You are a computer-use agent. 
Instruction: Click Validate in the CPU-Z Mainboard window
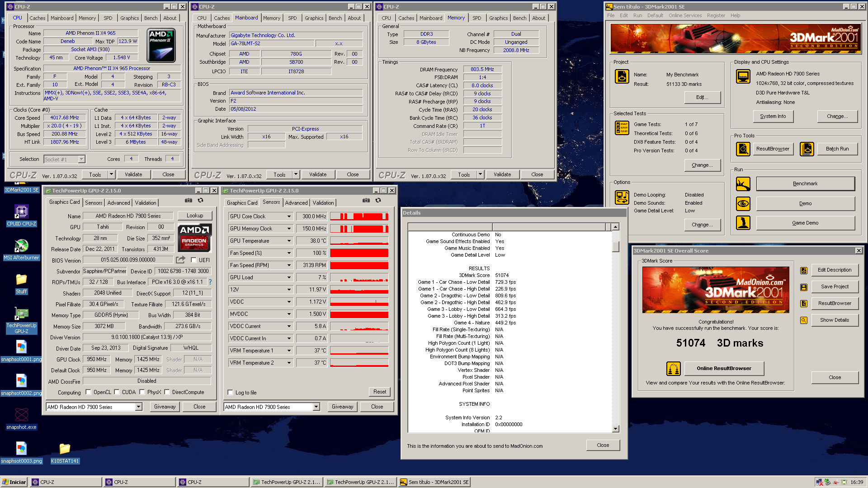[x=318, y=174]
